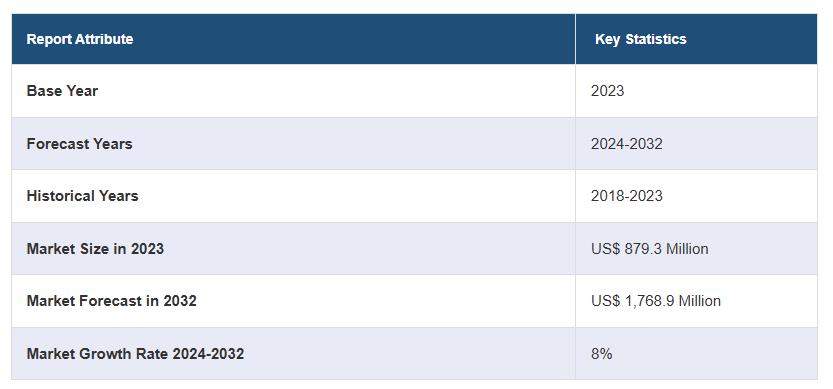Select the Base Year row label
Viewport: 833px width, 389px height.
tap(62, 91)
